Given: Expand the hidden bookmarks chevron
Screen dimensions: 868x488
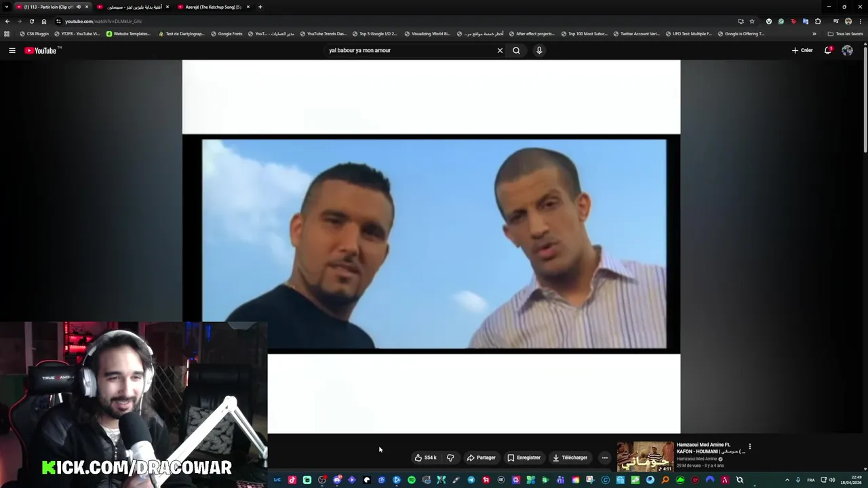Looking at the screenshot, I should point(814,34).
